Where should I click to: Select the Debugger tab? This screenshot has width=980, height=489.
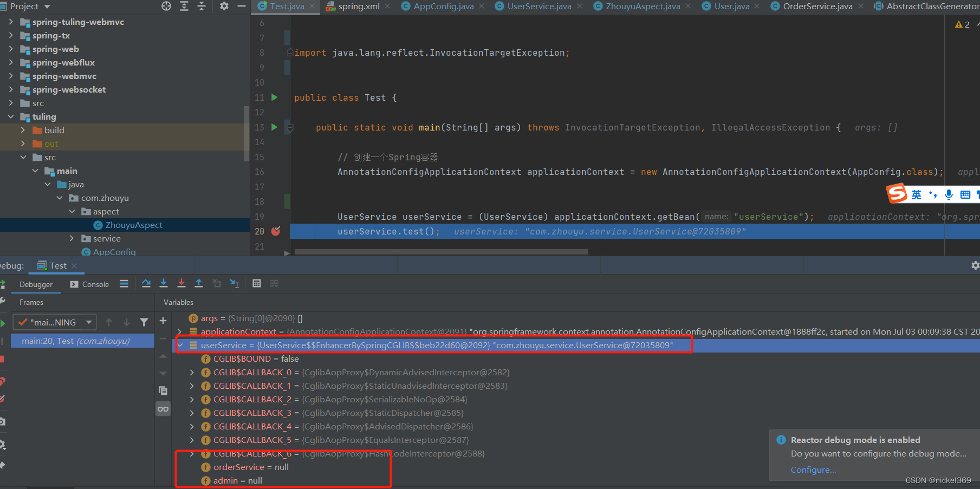click(x=36, y=284)
